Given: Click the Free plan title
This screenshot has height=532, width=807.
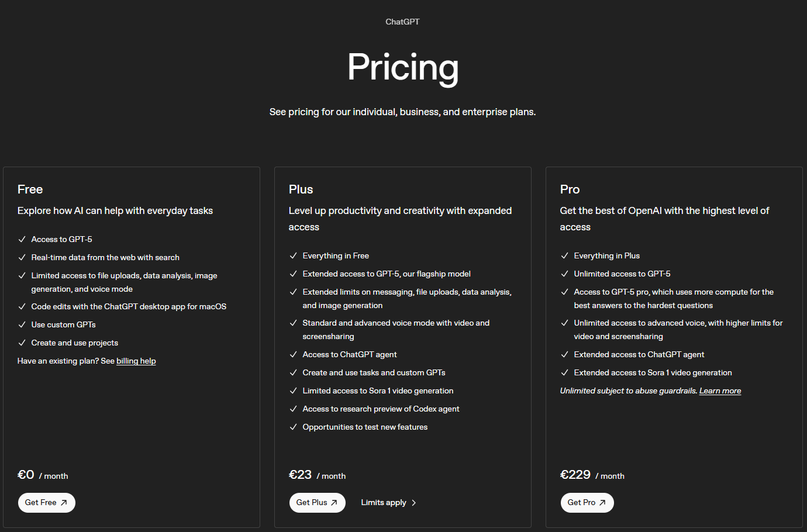Looking at the screenshot, I should click(30, 189).
